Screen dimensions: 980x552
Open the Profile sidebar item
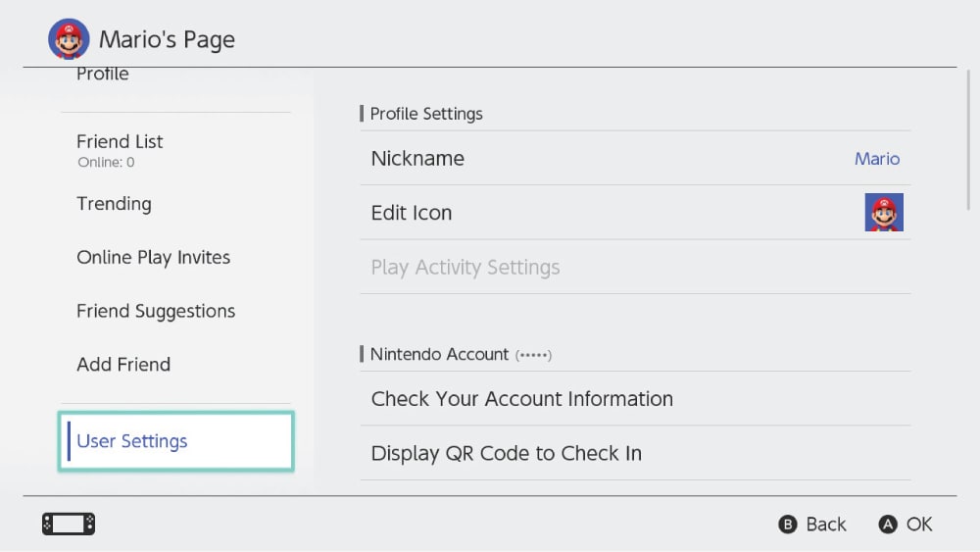pos(103,75)
